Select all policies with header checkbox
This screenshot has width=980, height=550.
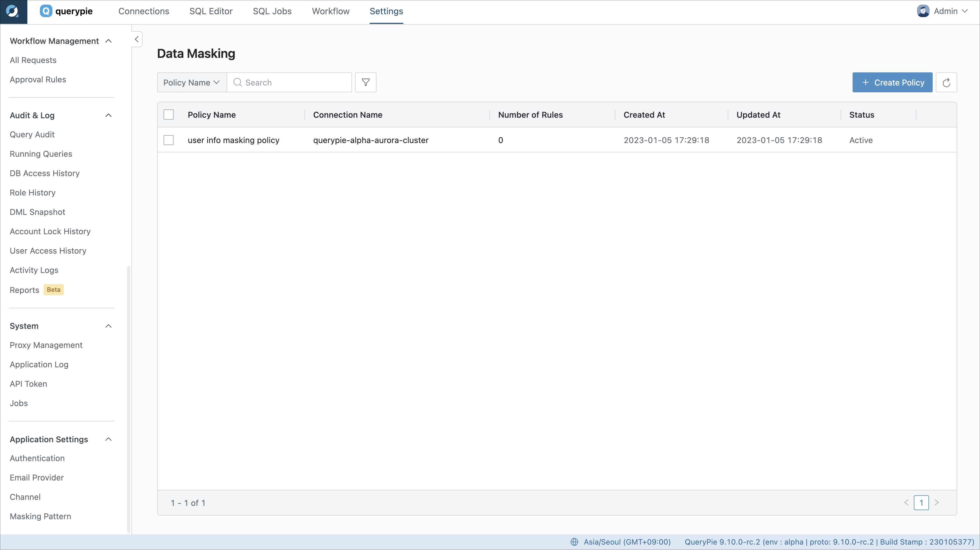point(168,115)
